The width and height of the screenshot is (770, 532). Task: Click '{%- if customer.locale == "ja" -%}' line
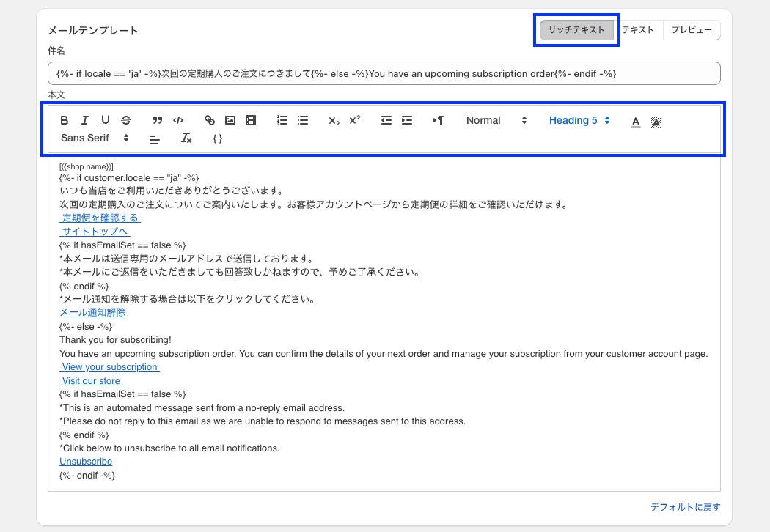coord(129,177)
